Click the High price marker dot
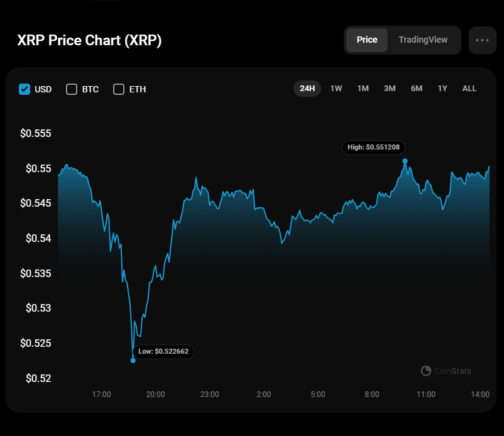 [x=405, y=161]
